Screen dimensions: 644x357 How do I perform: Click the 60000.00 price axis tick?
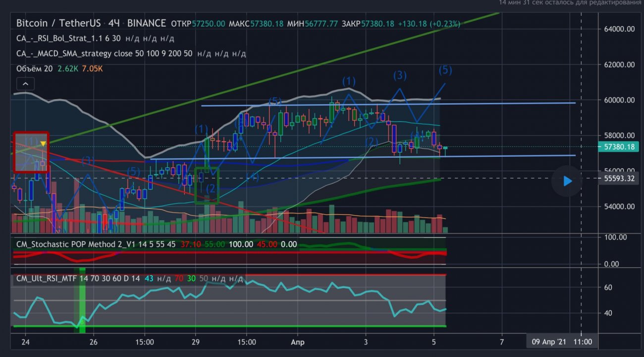click(x=619, y=100)
